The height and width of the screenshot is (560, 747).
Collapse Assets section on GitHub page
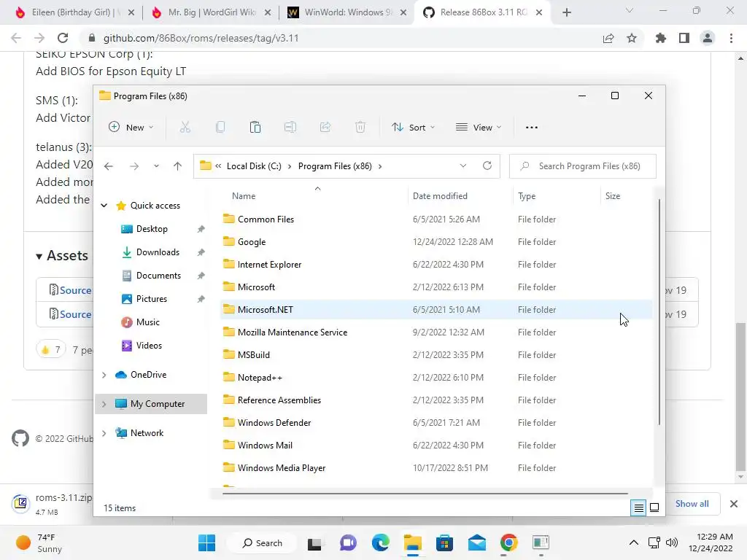pos(39,256)
